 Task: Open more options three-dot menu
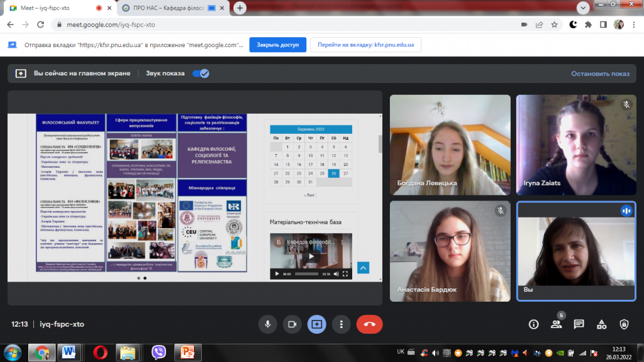(x=341, y=324)
